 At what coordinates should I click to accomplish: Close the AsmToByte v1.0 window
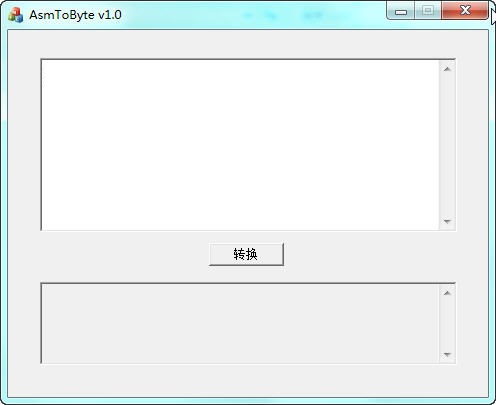(x=465, y=11)
